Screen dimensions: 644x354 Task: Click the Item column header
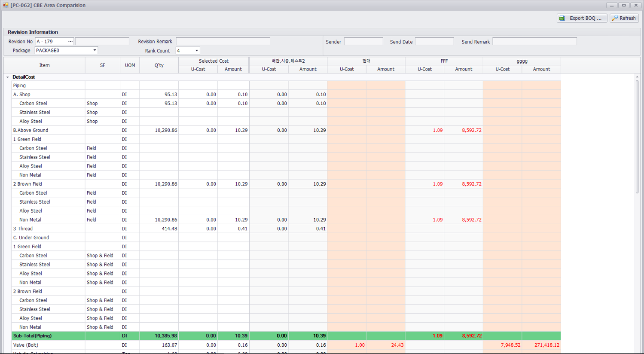pyautogui.click(x=44, y=65)
